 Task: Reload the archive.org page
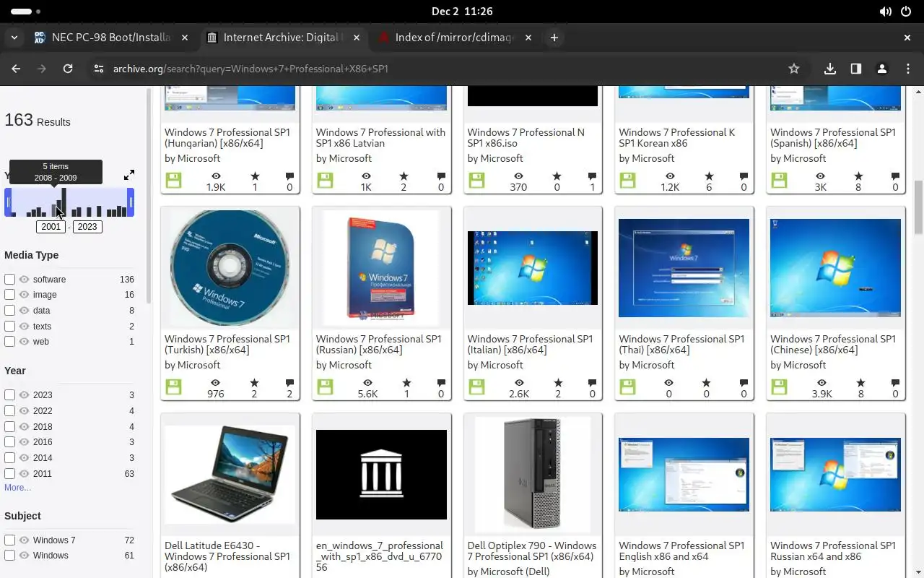(x=68, y=69)
